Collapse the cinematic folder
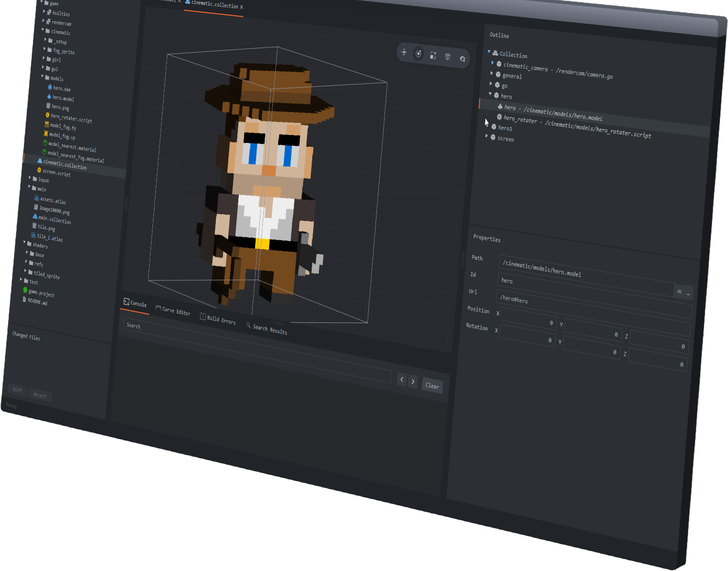 click(x=43, y=30)
